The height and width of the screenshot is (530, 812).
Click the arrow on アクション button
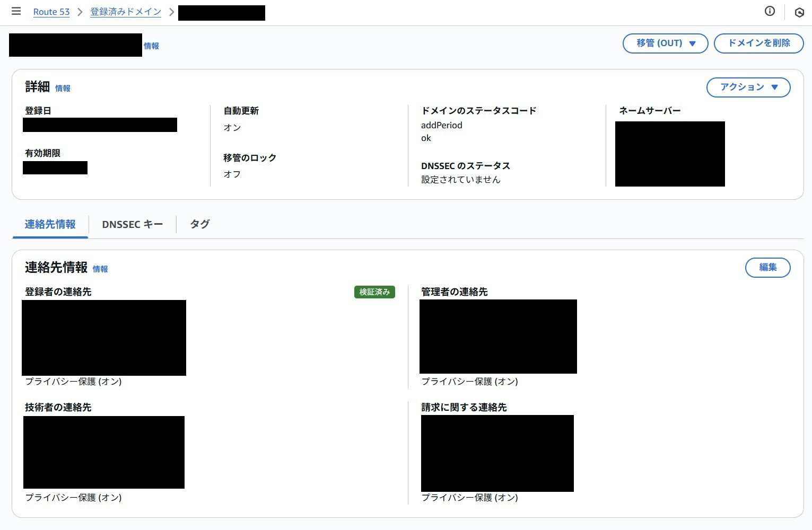coord(774,87)
